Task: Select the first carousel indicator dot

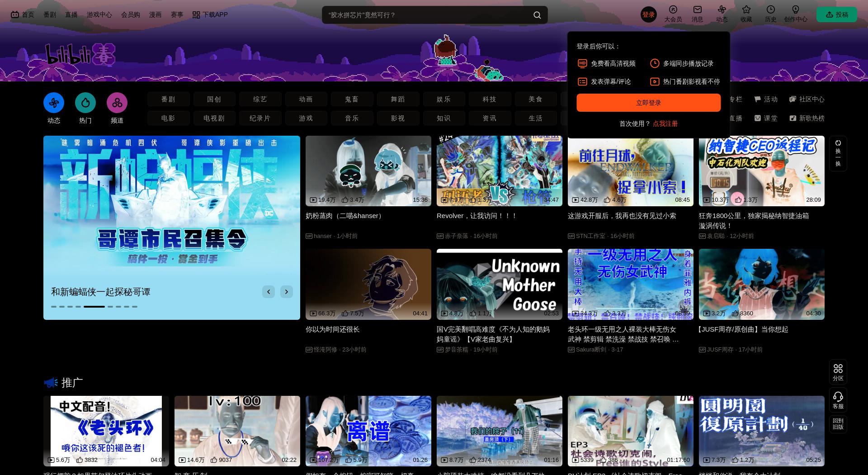Action: click(x=54, y=307)
